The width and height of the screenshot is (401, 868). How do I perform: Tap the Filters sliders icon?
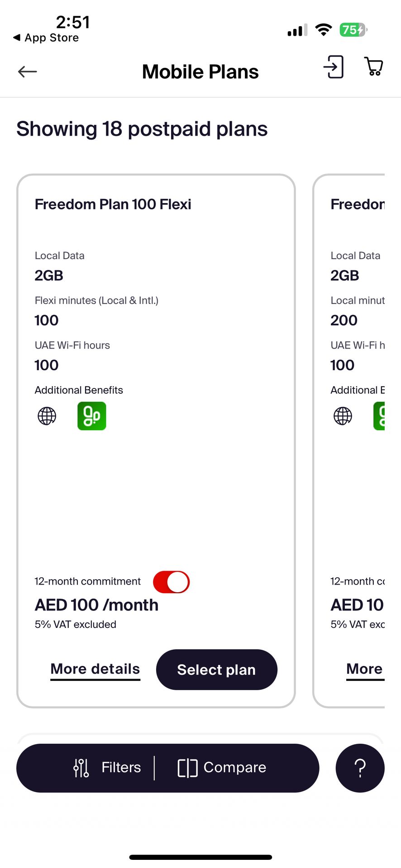click(x=81, y=768)
